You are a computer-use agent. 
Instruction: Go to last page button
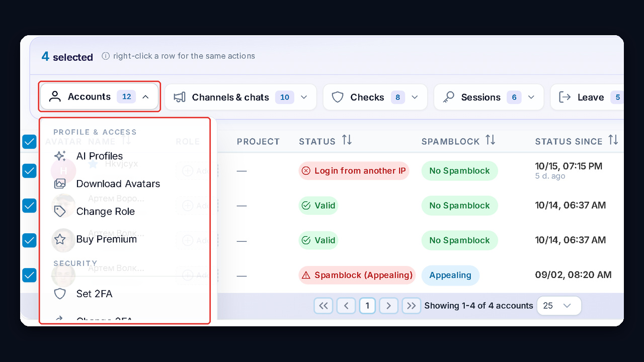[412, 306]
